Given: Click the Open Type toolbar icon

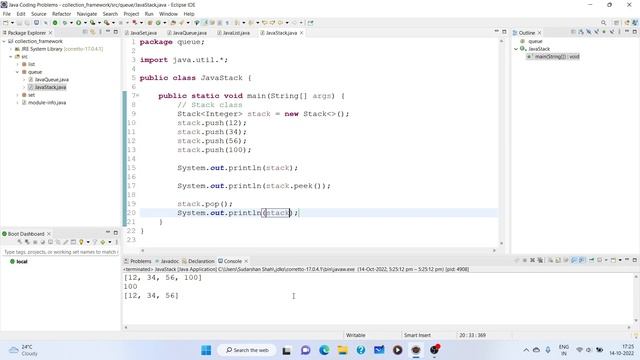Looking at the screenshot, I should tap(173, 23).
